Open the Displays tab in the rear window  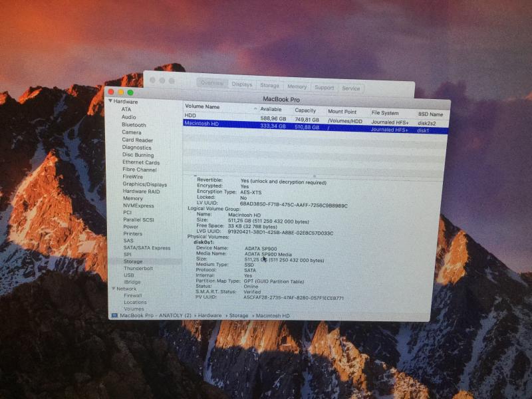click(x=242, y=84)
